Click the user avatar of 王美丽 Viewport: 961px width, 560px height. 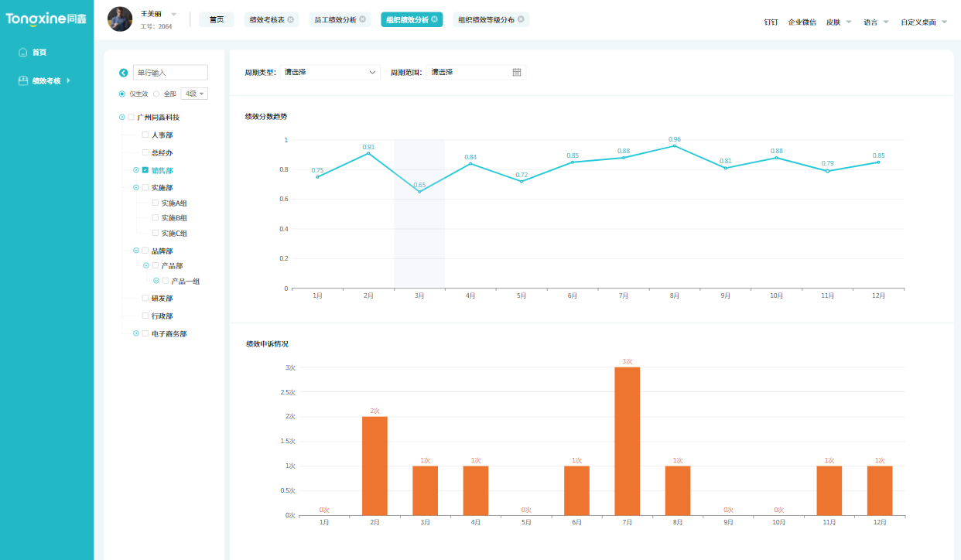[120, 19]
